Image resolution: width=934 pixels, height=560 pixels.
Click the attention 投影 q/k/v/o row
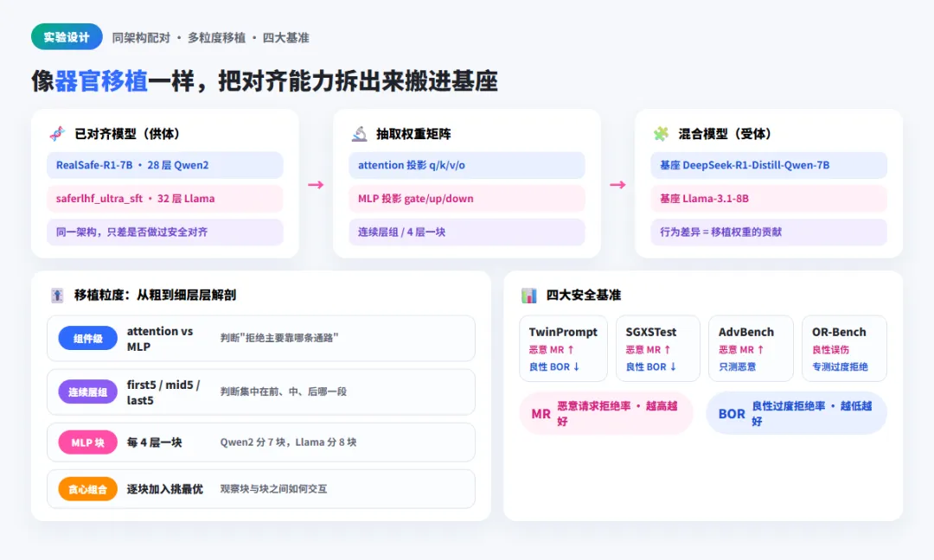[467, 165]
